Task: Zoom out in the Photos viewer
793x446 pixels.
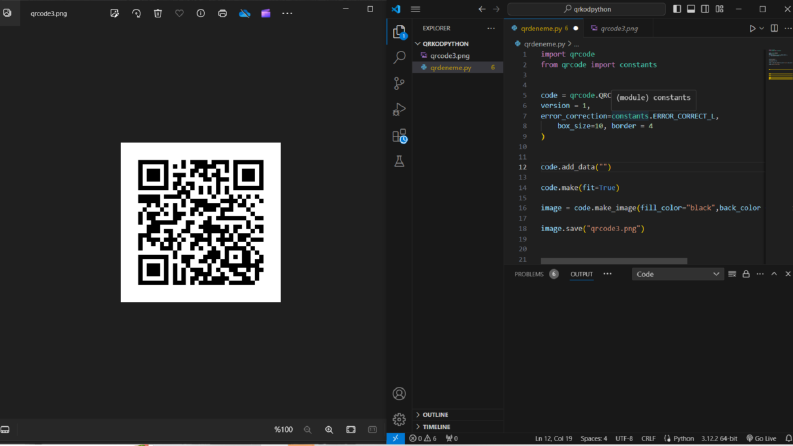Action: point(307,430)
